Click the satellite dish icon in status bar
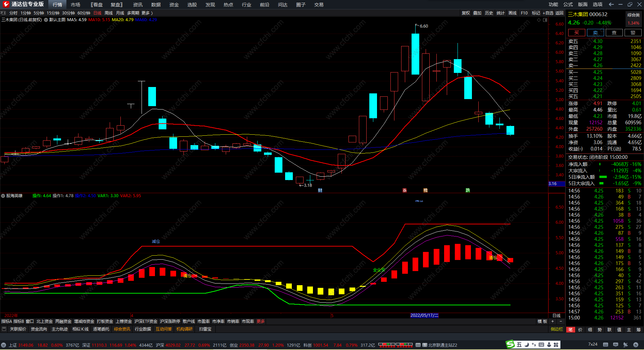 click(626, 345)
